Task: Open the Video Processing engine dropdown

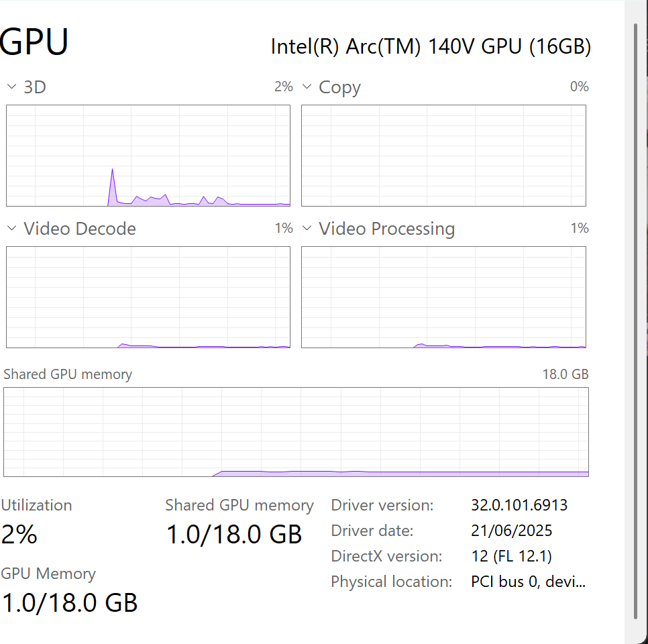Action: 307,228
